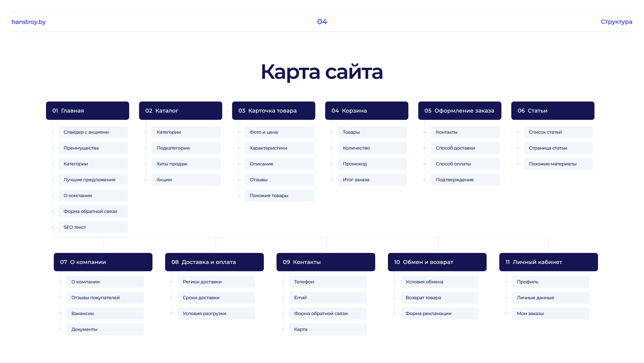Open the 10 Обмен и возврат block
Image resolution: width=644 pixels, height=363 pixels.
[437, 262]
